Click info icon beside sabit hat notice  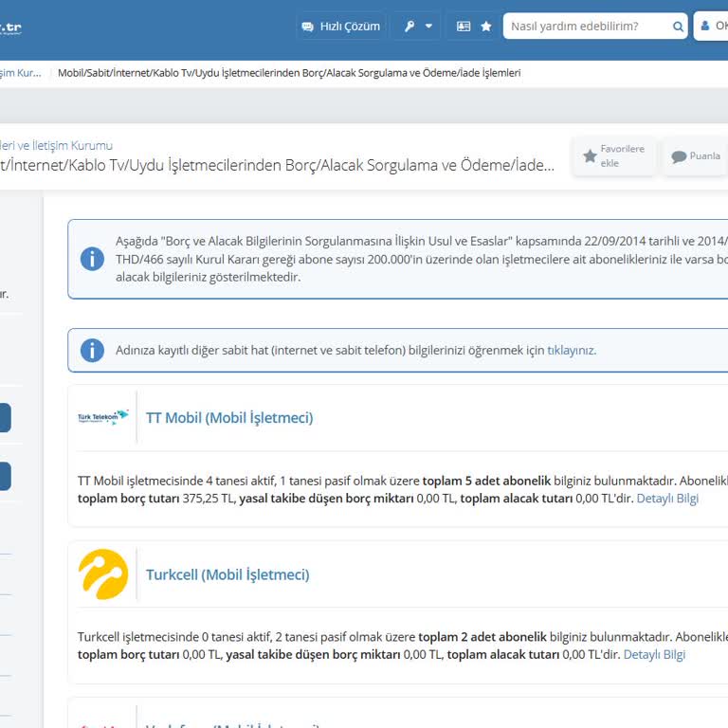92,350
